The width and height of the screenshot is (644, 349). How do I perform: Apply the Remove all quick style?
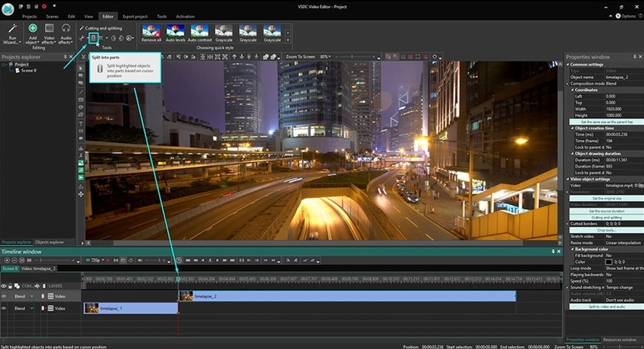click(151, 34)
